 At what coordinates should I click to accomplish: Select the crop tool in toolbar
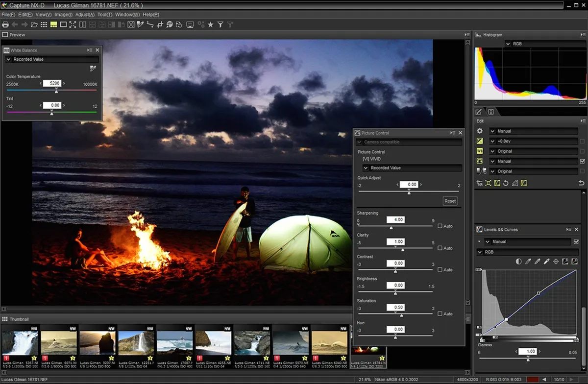pos(160,24)
